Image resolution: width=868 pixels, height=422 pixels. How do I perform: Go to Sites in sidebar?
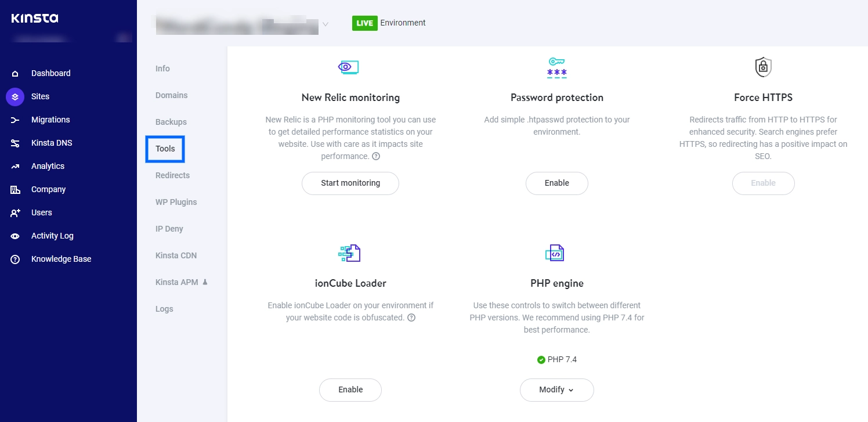point(41,96)
